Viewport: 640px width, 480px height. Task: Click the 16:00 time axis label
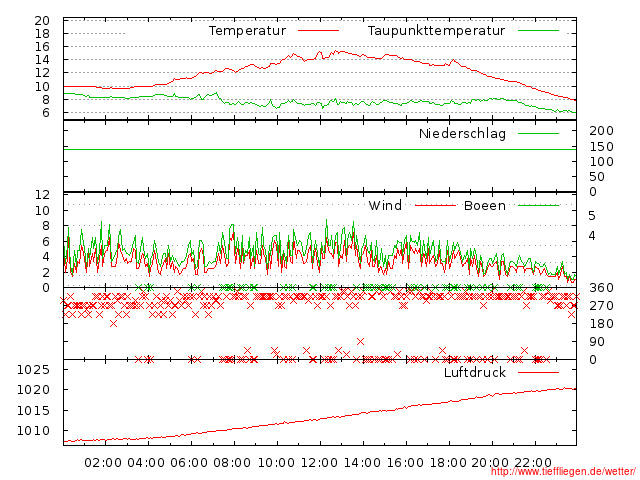point(405,463)
